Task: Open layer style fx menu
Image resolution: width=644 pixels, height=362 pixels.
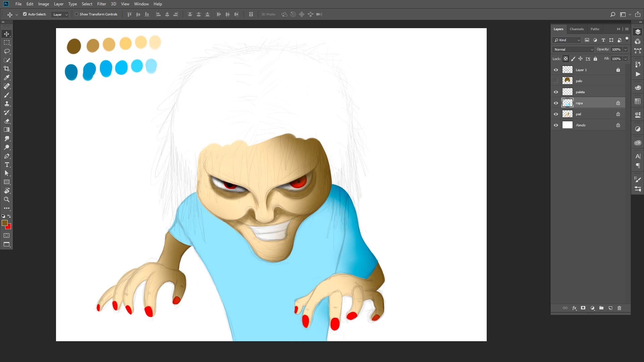Action: point(574,308)
